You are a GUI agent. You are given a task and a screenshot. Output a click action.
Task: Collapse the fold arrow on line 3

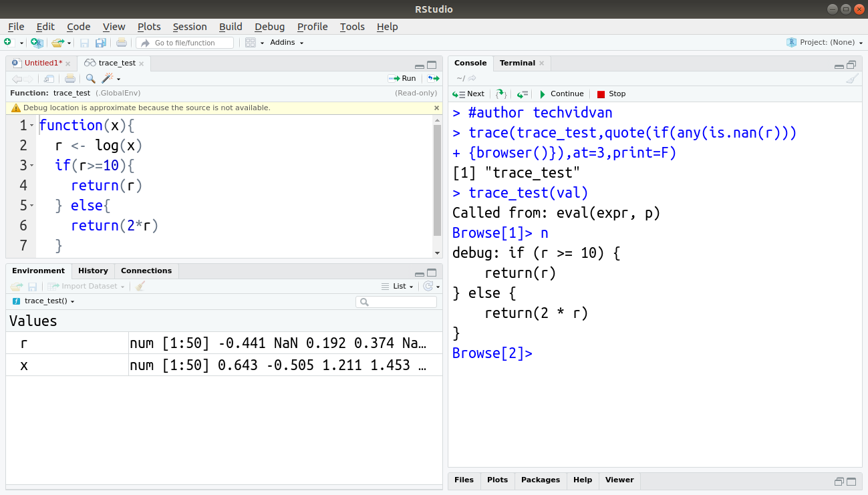pos(31,166)
